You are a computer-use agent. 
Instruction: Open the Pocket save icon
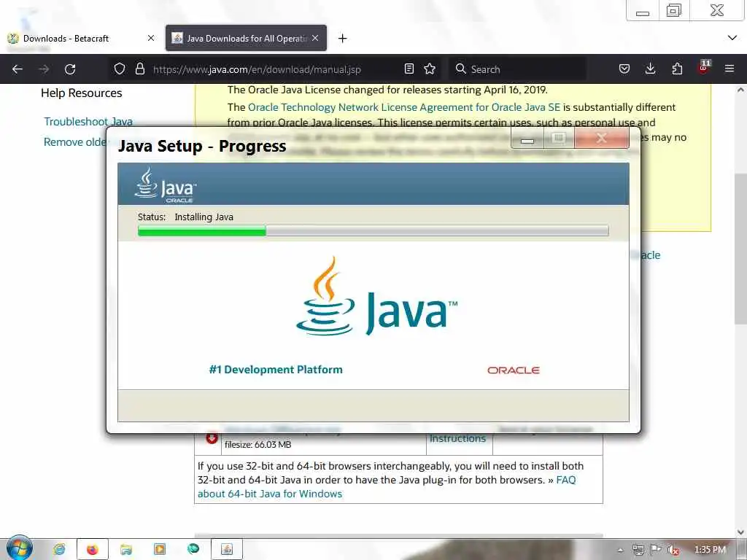[624, 69]
